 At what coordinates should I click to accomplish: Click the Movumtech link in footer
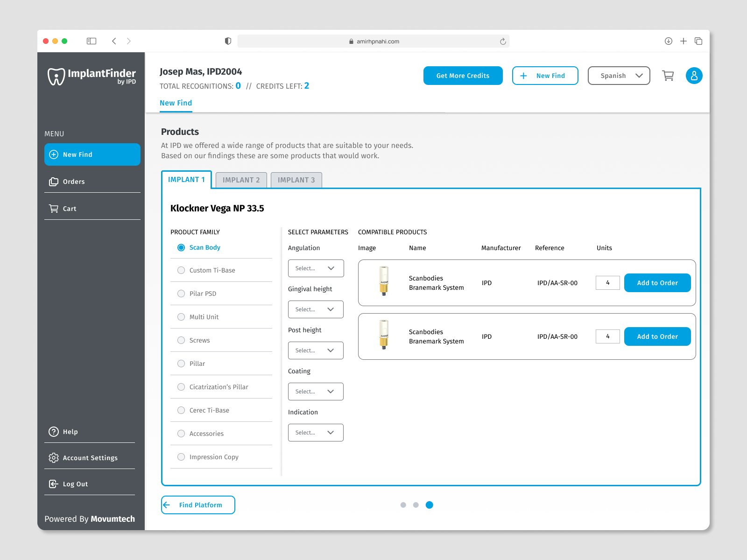pos(113,519)
